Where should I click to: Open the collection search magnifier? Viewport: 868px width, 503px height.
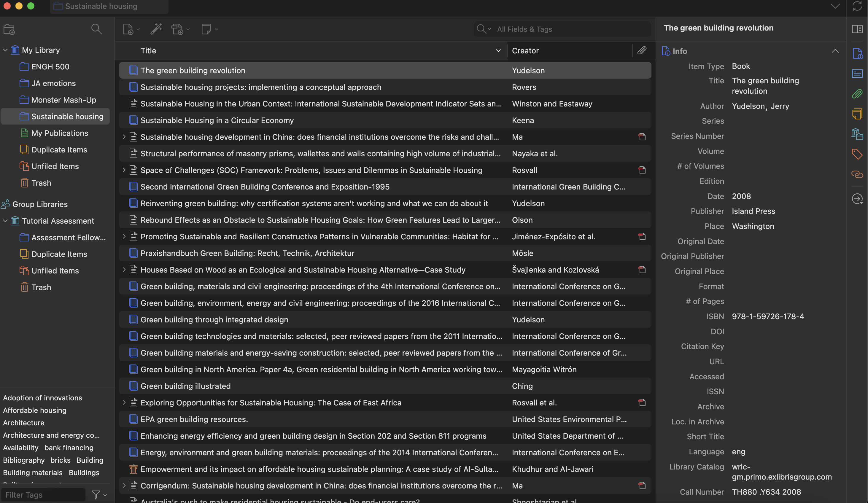click(96, 29)
